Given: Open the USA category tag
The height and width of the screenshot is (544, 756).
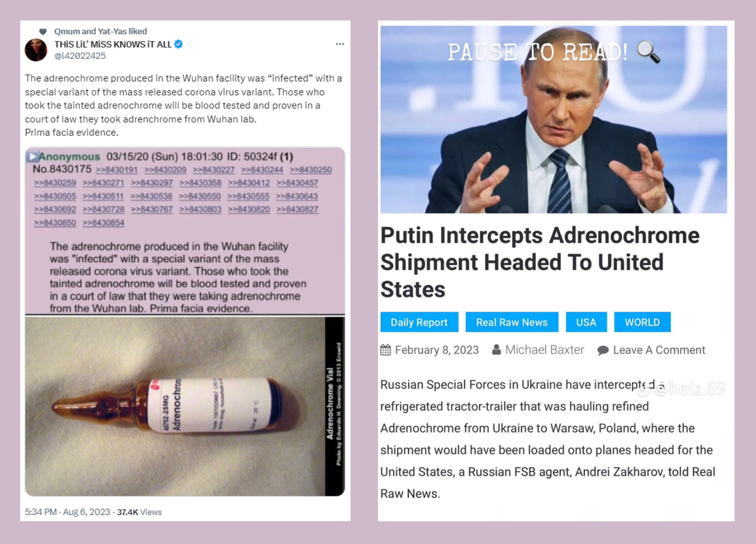Looking at the screenshot, I should click(x=586, y=322).
